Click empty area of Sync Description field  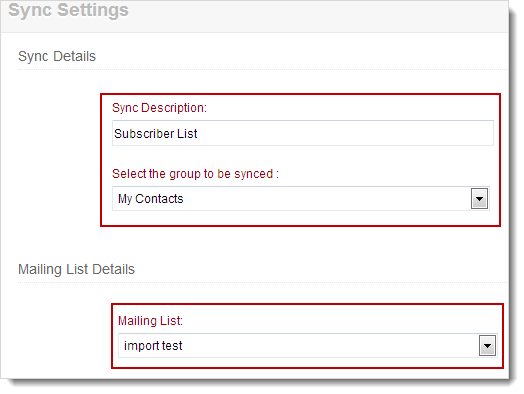pyautogui.click(x=344, y=133)
